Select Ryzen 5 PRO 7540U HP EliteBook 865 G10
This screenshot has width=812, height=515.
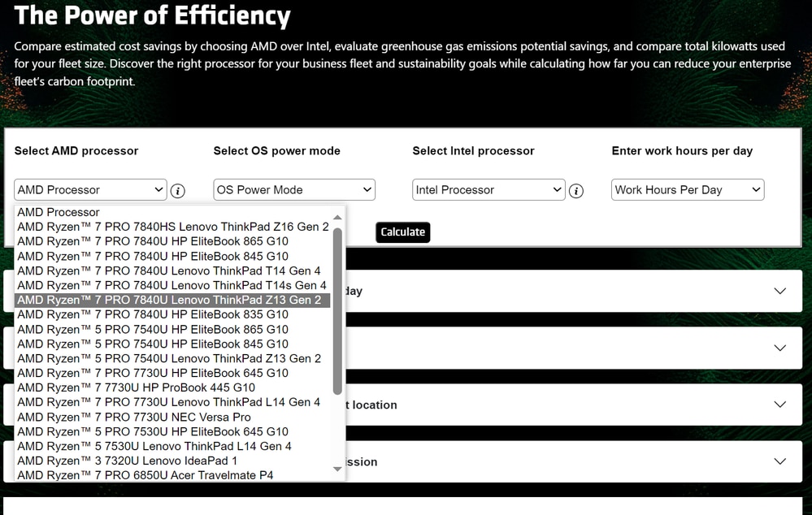[x=172, y=329]
